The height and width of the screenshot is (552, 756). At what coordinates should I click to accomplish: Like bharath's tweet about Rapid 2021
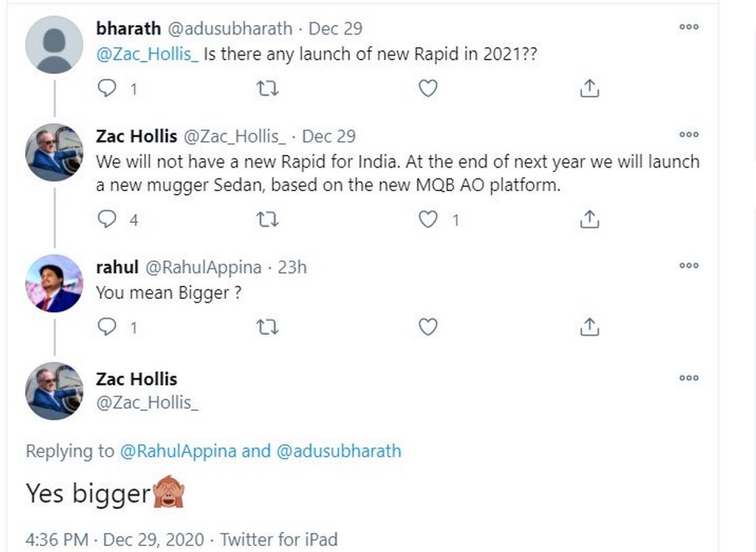(x=428, y=89)
